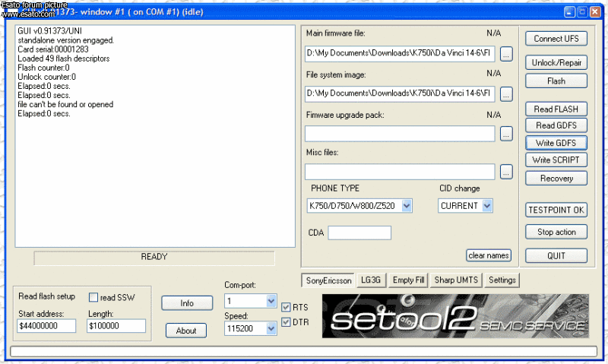Screen dimensions: 608x364
Task: Switch to the Empty Fill tab
Action: tap(408, 280)
